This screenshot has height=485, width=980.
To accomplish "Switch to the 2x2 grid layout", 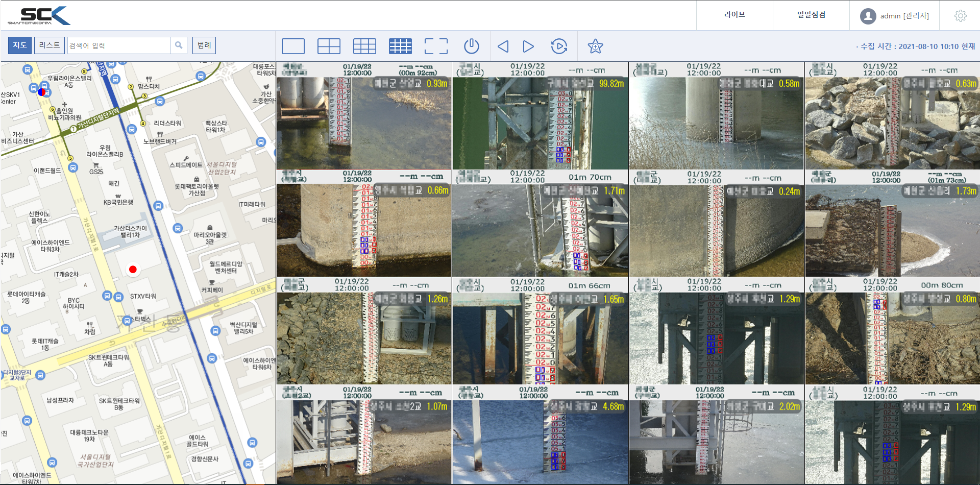I will (329, 46).
